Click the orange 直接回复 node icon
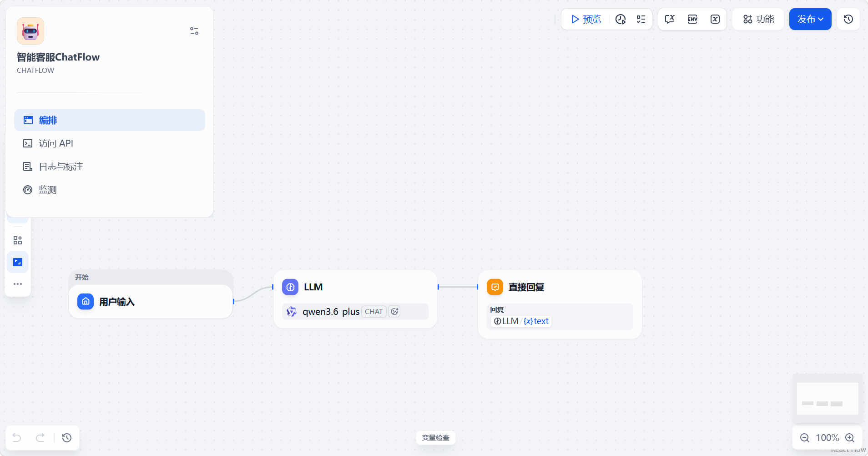868x456 pixels. coord(495,287)
